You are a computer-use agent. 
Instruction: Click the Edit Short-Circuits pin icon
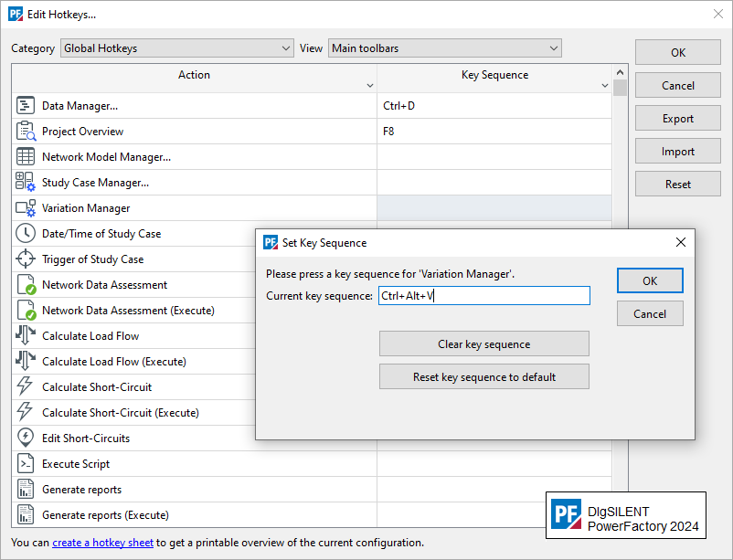(26, 438)
